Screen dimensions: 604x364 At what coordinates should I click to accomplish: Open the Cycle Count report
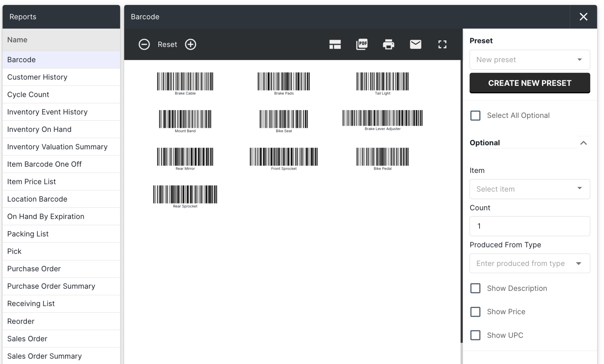(x=61, y=94)
